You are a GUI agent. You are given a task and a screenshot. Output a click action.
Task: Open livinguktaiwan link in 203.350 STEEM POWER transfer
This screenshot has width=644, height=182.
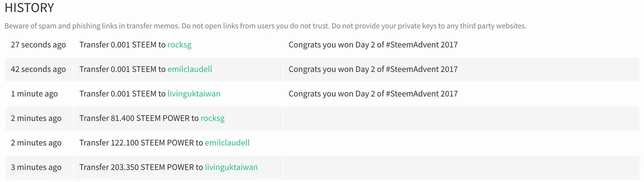[x=231, y=167]
